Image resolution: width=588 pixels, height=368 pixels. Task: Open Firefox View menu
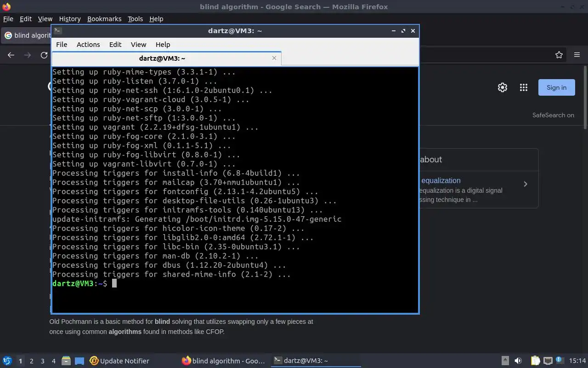(45, 19)
